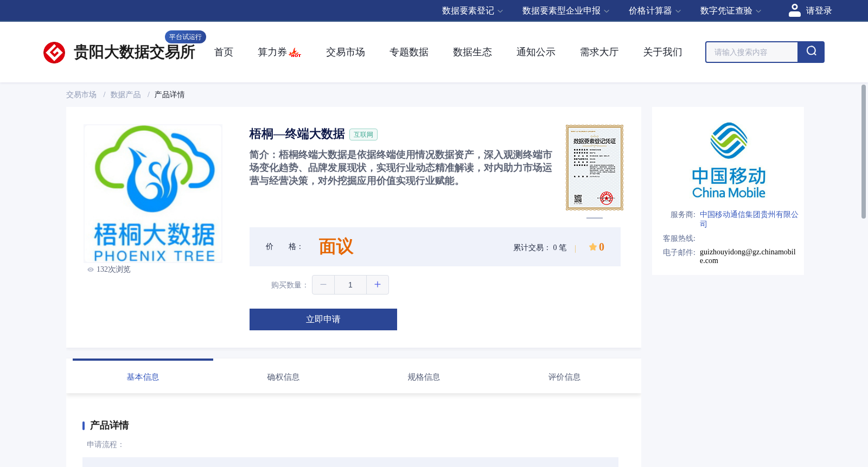Click the Guiyang Big Data Exchange logo icon
The width and height of the screenshot is (868, 467).
click(x=54, y=53)
